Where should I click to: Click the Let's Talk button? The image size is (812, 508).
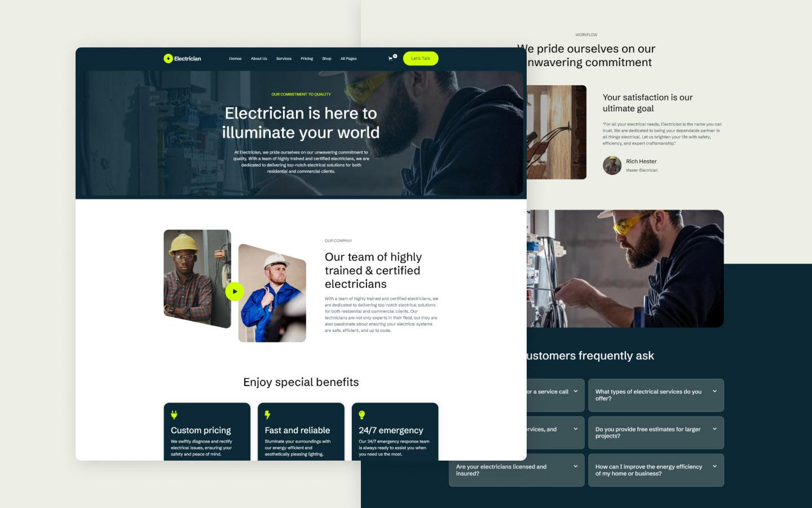click(x=421, y=58)
